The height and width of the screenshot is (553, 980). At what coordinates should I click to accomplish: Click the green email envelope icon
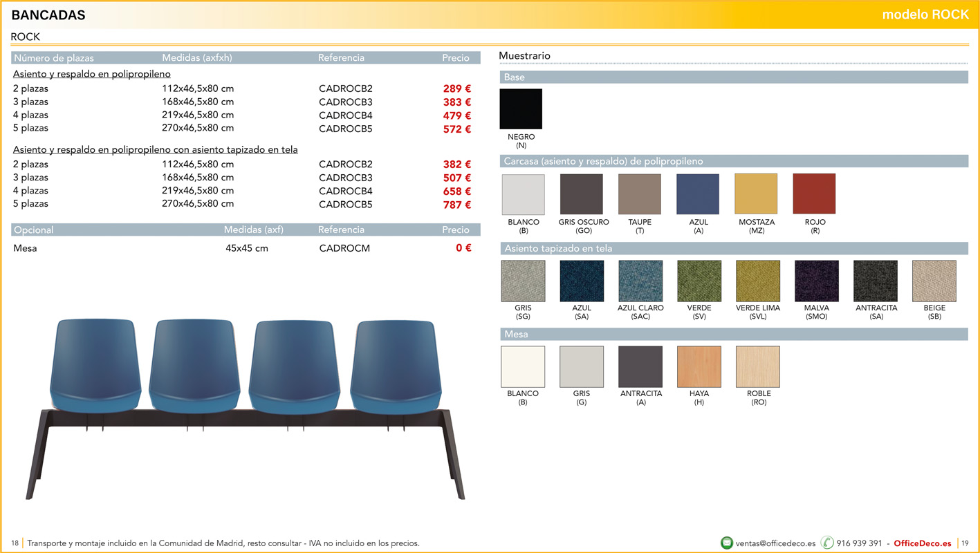726,543
